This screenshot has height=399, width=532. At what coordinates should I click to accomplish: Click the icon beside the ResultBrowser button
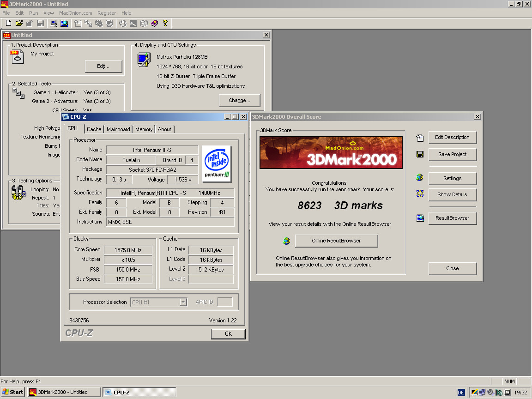[x=420, y=218]
